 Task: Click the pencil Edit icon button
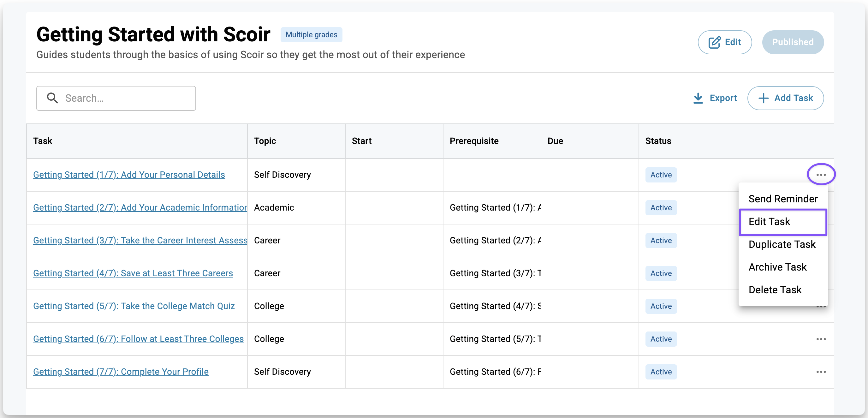(x=714, y=43)
